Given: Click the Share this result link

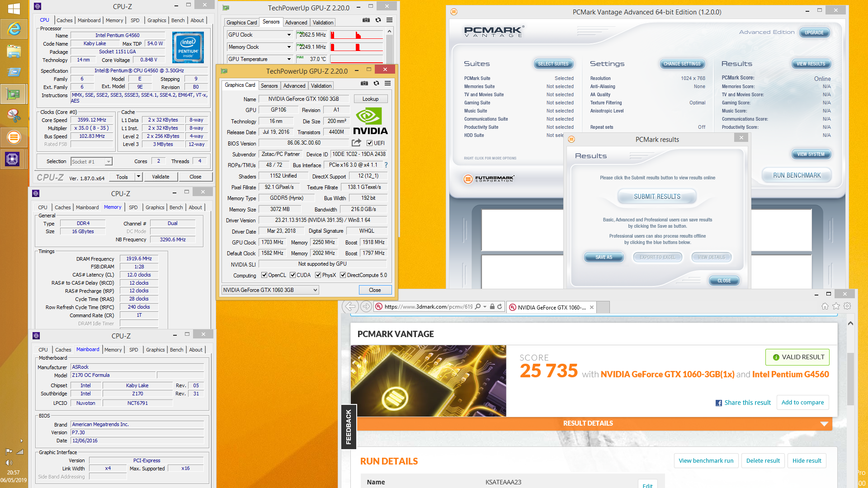Looking at the screenshot, I should [x=743, y=403].
